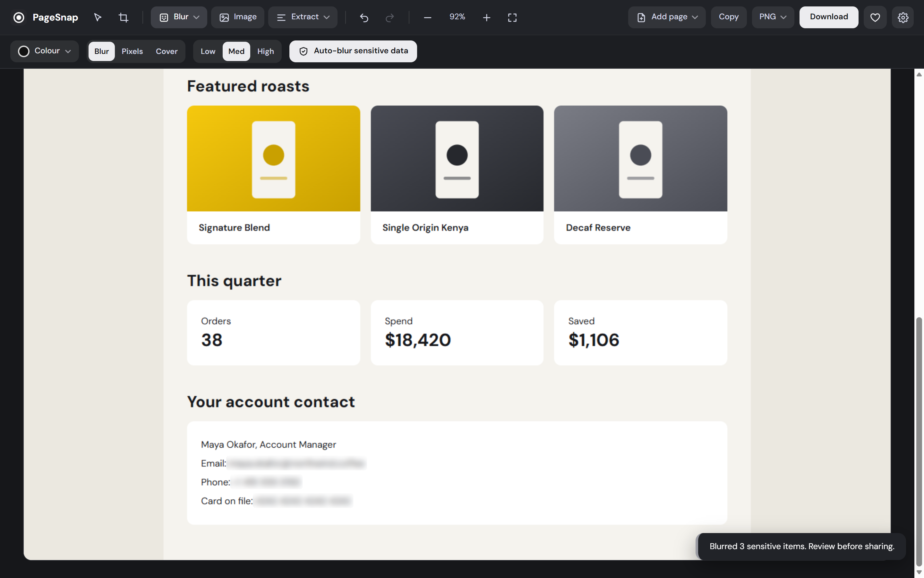The height and width of the screenshot is (578, 924).
Task: Click the scrollbar down arrow
Action: [x=919, y=572]
